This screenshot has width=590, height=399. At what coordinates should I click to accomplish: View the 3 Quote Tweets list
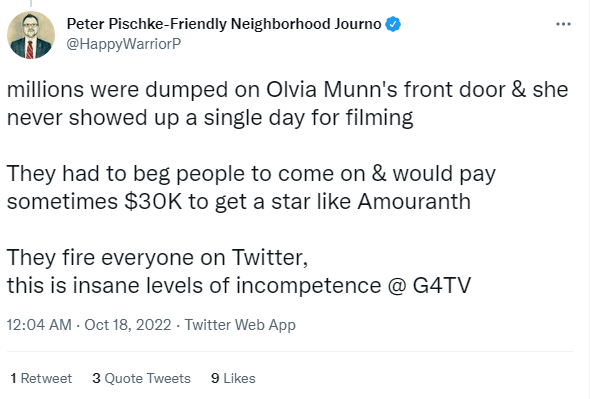pos(141,378)
